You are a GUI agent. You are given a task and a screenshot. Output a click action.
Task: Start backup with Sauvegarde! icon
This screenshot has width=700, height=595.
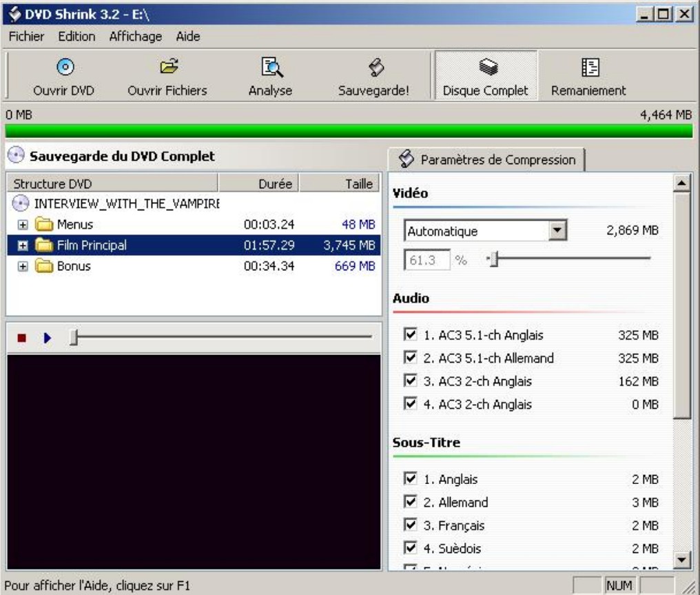click(376, 67)
